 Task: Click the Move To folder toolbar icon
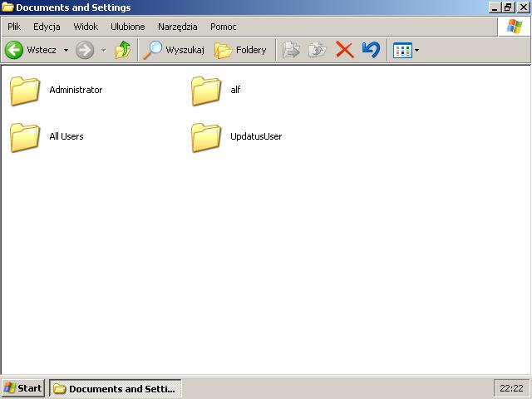point(291,50)
